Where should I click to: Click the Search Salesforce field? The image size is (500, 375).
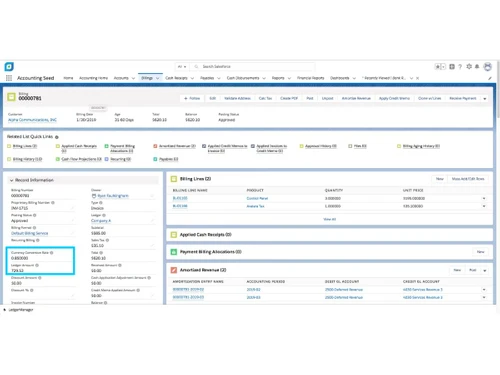[x=253, y=67]
